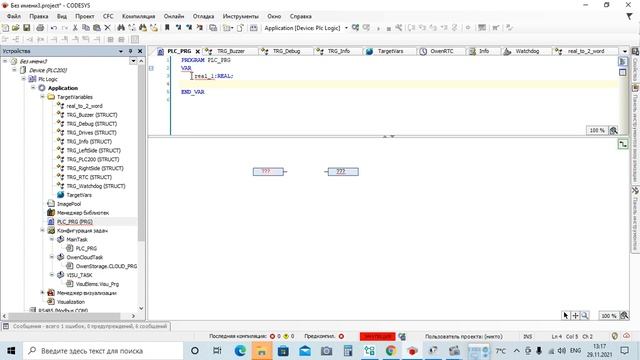This screenshot has height=360, width=640.
Task: Toggle bookmark using the bookmark icon
Action: click(x=167, y=28)
